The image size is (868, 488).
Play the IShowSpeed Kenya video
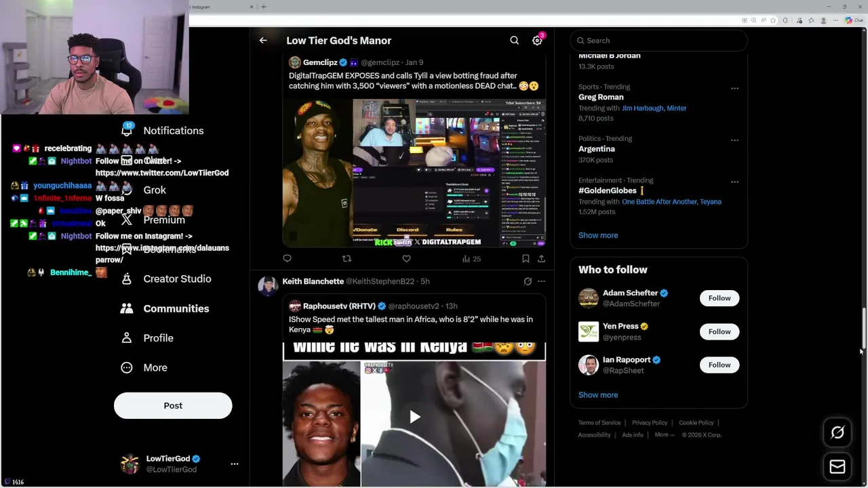tap(414, 417)
